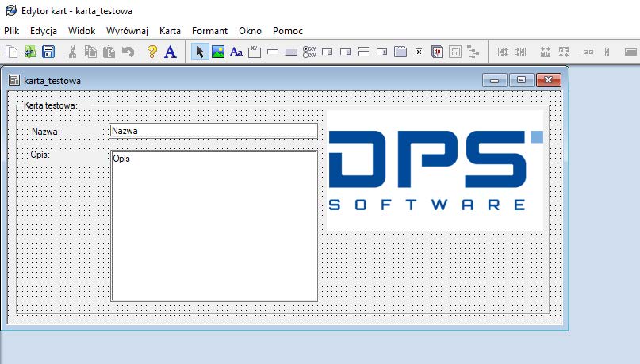Select the XY group box tool
This screenshot has height=364, width=640.
[255, 52]
